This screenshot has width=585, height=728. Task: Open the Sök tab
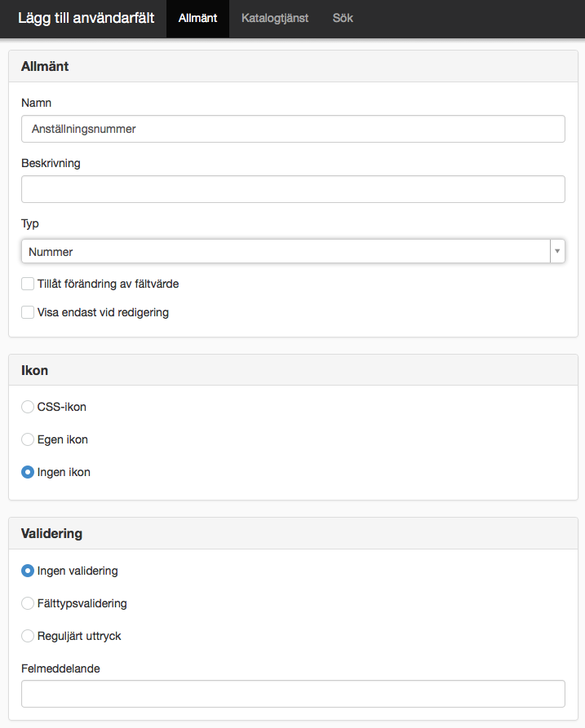click(x=343, y=19)
